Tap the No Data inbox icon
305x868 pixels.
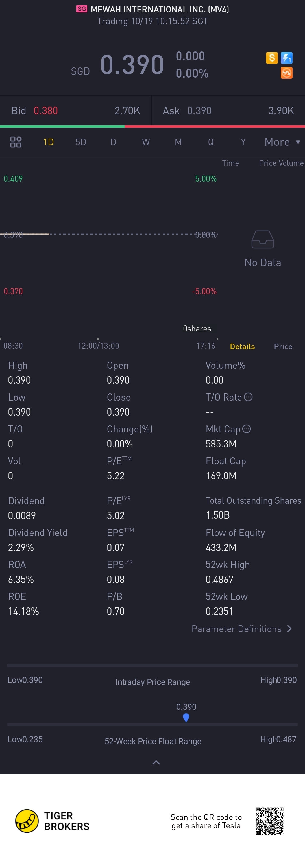coord(263,239)
